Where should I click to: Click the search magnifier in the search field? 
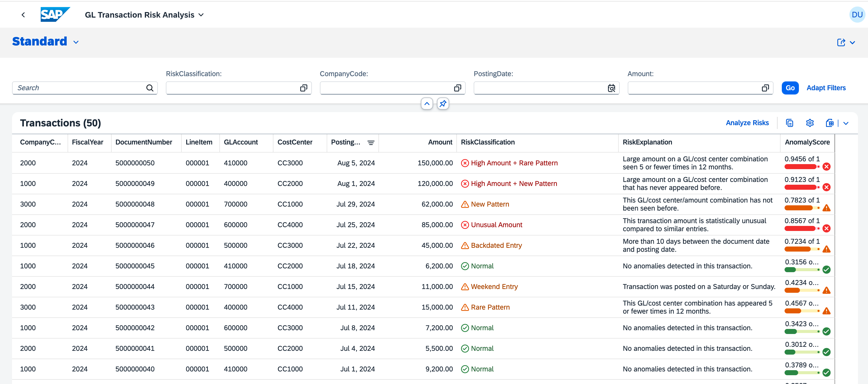click(150, 87)
